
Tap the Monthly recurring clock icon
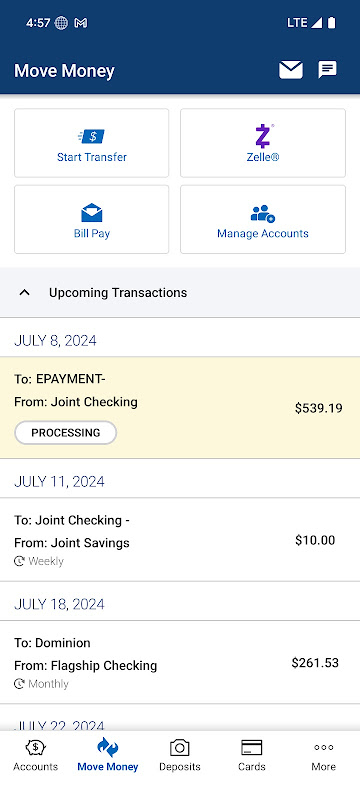[x=19, y=684]
